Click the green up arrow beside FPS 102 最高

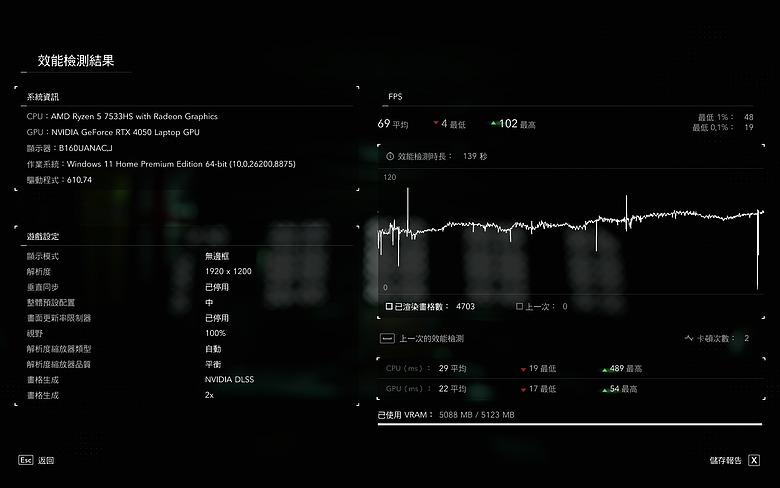pos(493,123)
